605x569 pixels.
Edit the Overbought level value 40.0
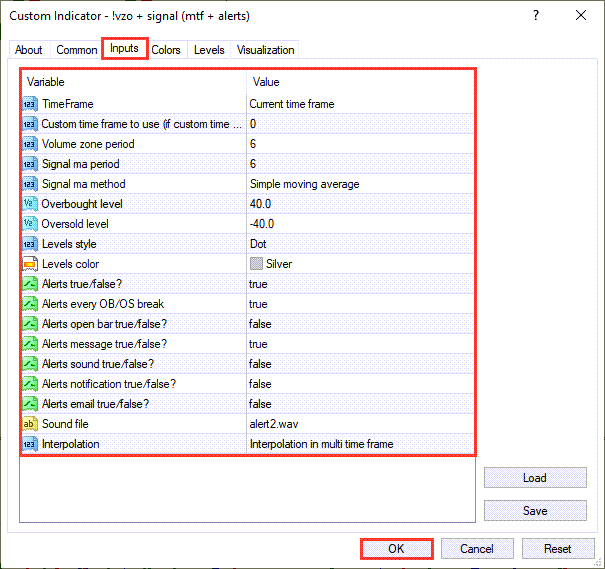260,204
